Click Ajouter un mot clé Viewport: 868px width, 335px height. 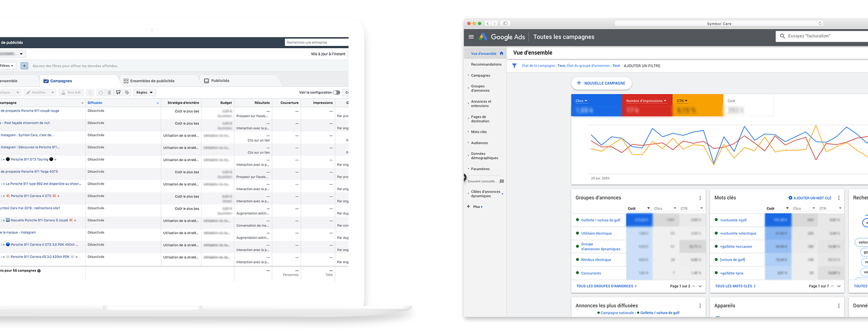pos(810,198)
